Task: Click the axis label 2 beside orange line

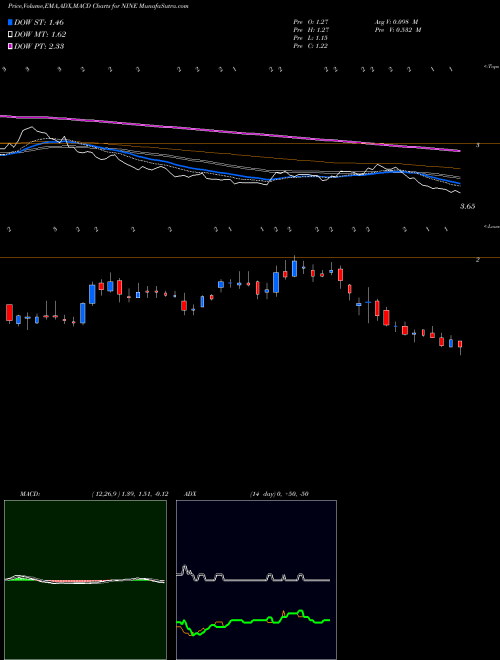Action: tap(478, 260)
